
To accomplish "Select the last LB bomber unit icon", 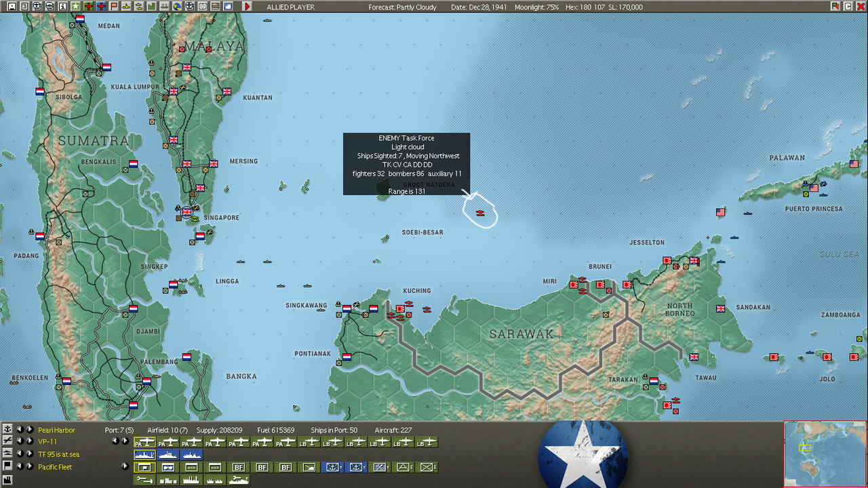I will [x=427, y=442].
